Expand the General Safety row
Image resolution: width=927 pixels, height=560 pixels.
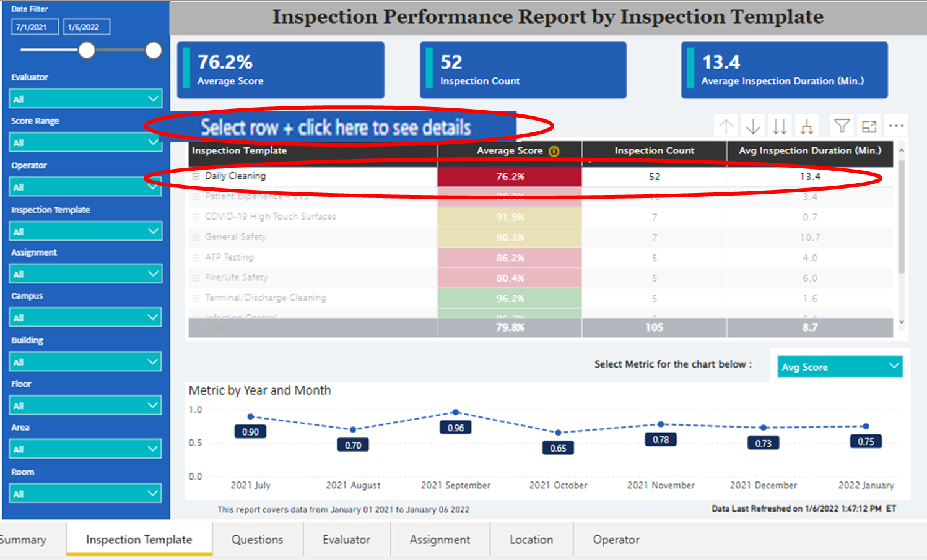[196, 237]
